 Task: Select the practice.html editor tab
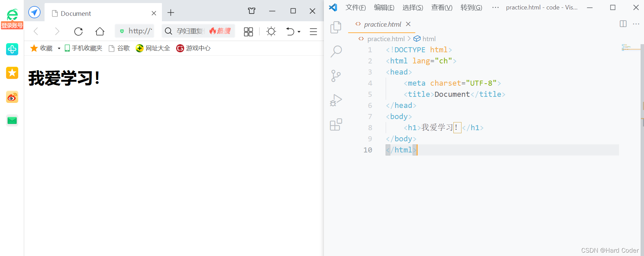[382, 24]
